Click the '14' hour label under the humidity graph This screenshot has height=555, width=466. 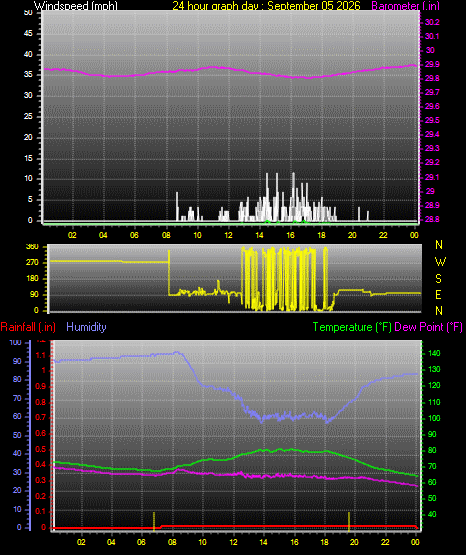pyautogui.click(x=264, y=542)
